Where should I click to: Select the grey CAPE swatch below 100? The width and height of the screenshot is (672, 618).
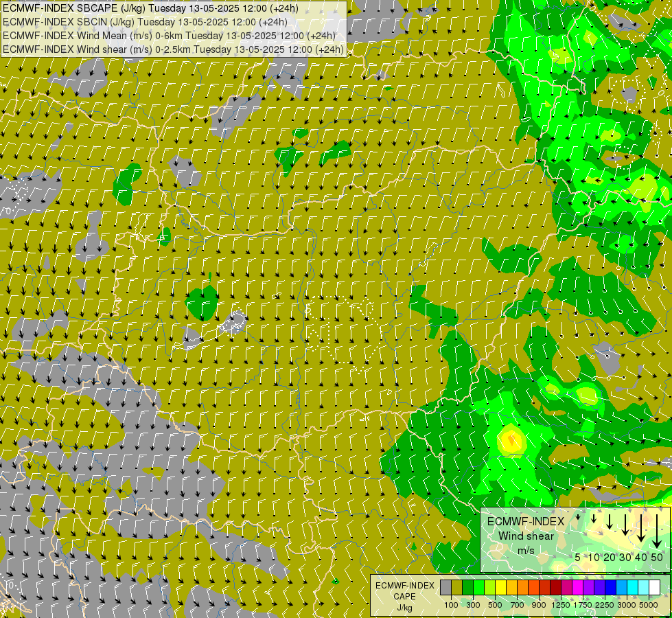(445, 587)
